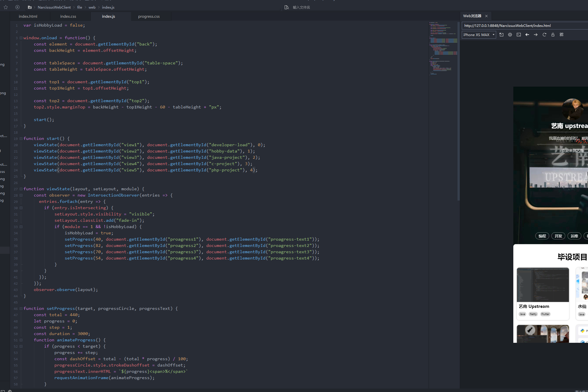Reload the Web browser preview page
Image resolution: width=588 pixels, height=392 pixels.
pos(544,35)
